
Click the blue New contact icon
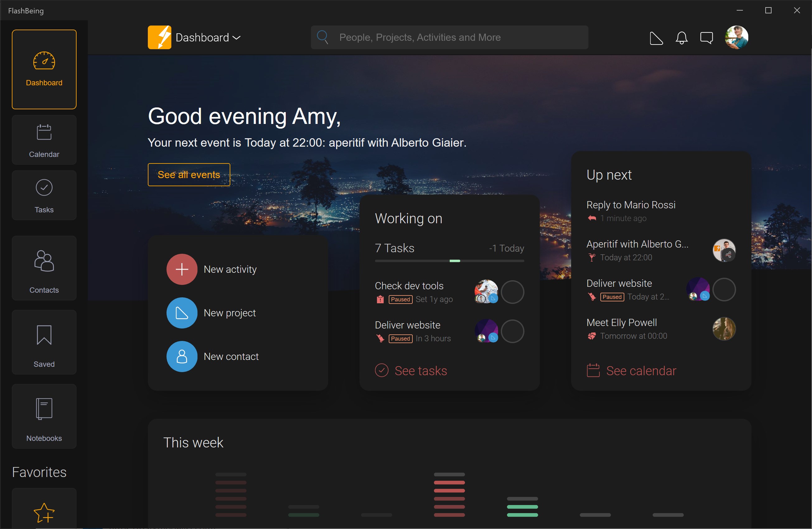coord(182,356)
